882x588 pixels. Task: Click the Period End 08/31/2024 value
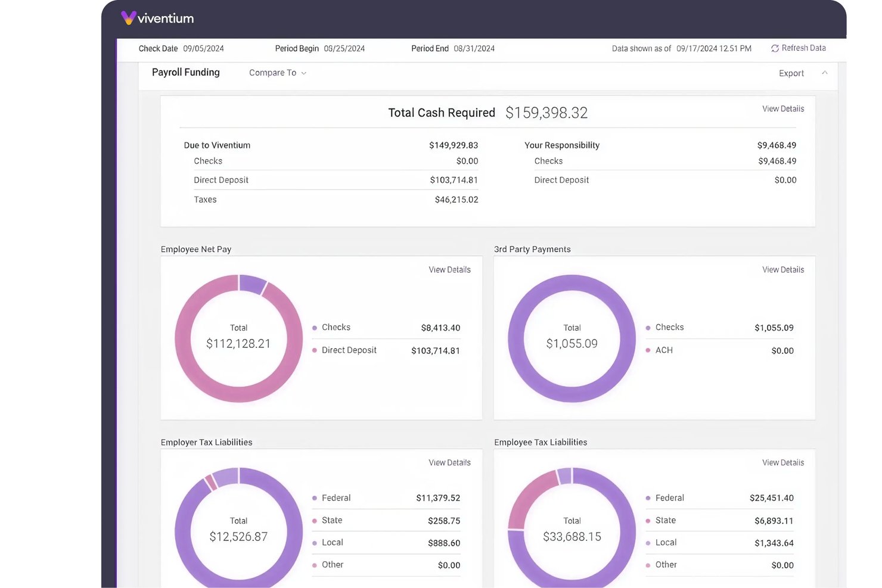[474, 49]
